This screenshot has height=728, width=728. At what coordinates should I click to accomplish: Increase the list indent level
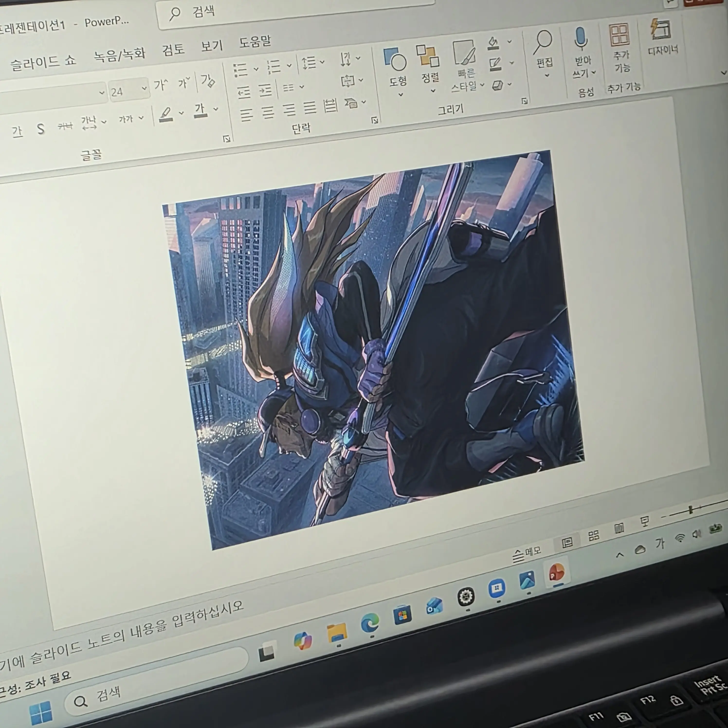[265, 91]
